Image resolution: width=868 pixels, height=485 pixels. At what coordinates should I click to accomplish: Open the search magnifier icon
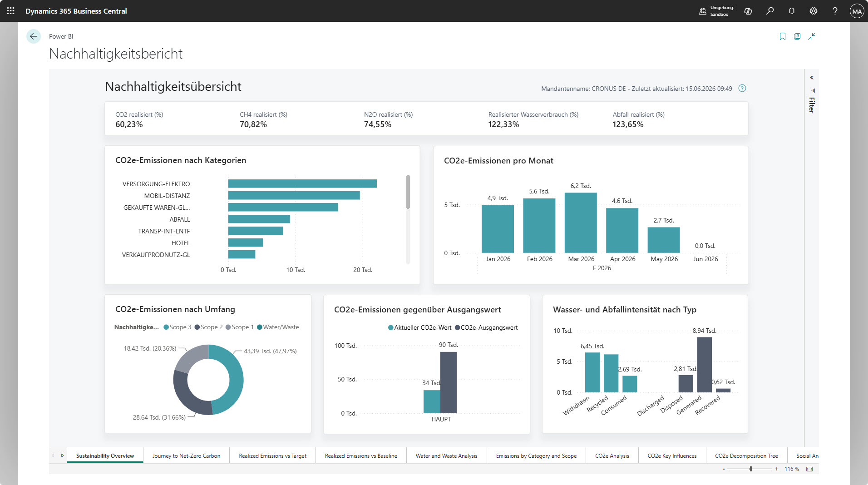(770, 11)
